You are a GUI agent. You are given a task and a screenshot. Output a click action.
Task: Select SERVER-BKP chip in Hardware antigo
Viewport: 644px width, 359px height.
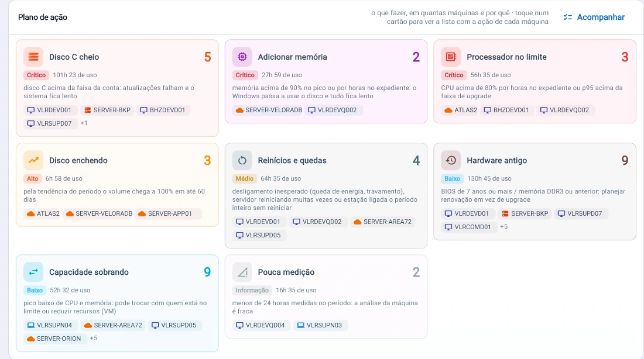pyautogui.click(x=525, y=213)
